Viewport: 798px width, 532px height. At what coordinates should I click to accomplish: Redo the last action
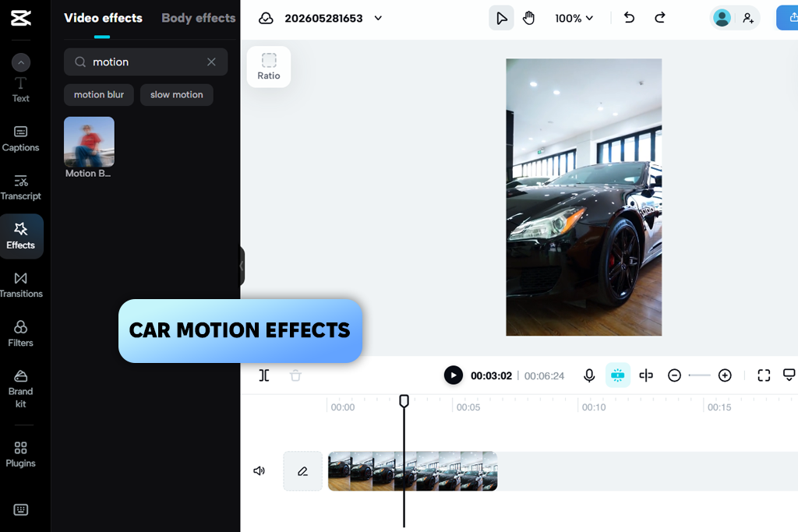point(659,18)
